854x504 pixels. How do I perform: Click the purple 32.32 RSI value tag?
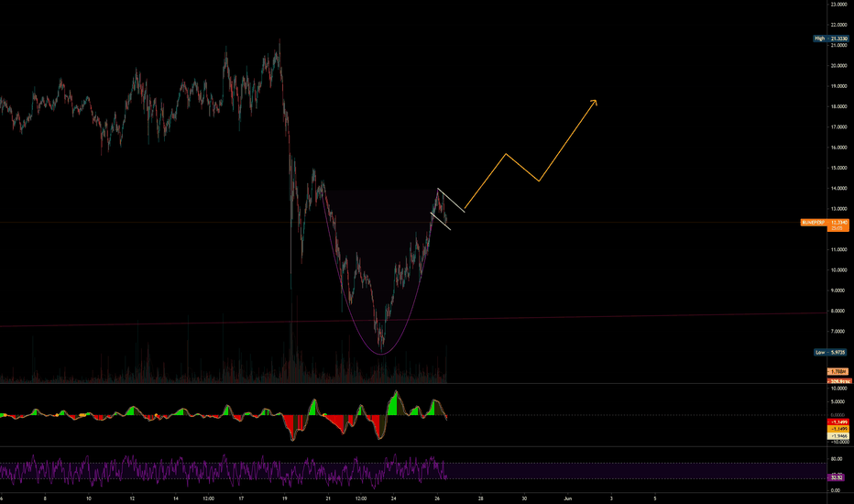[837, 477]
